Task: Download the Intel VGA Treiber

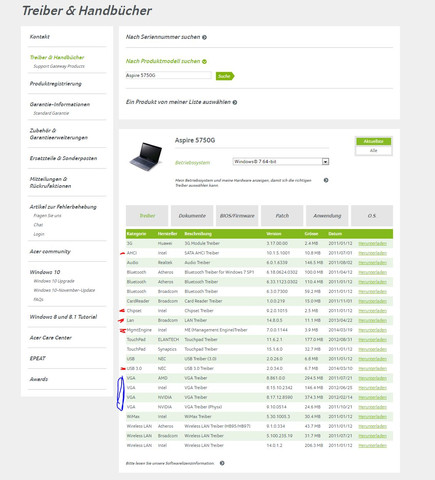Action: (x=372, y=388)
